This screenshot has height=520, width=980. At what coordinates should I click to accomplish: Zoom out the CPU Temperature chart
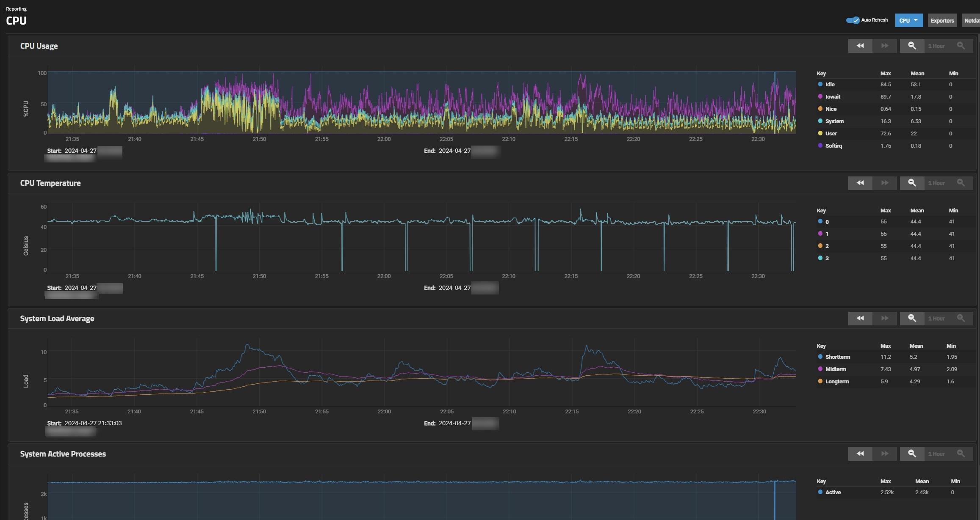click(x=912, y=183)
